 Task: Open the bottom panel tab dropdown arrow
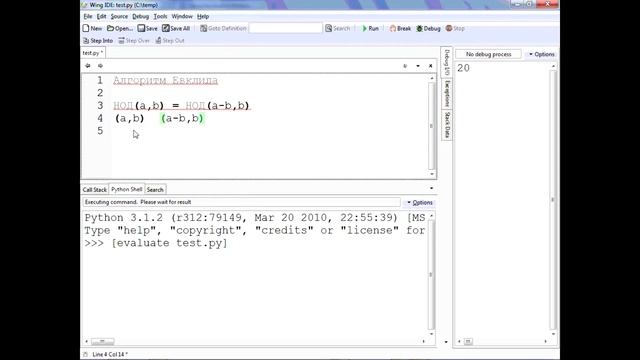point(431,188)
